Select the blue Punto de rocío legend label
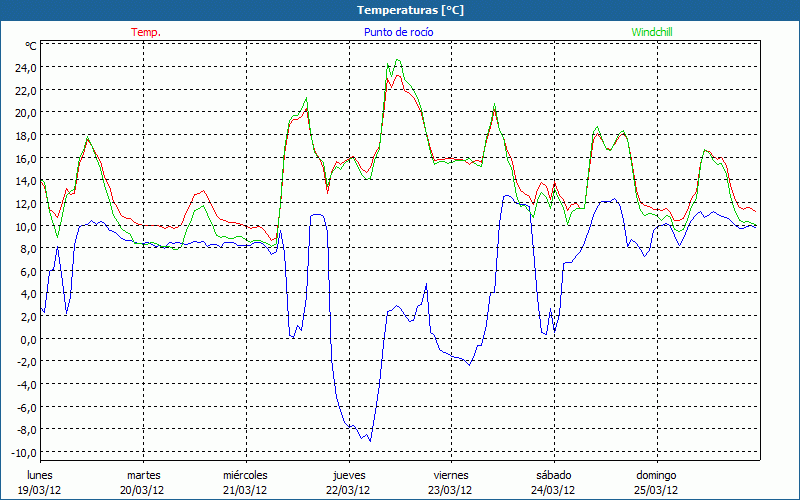The height and width of the screenshot is (500, 800). coord(398,32)
